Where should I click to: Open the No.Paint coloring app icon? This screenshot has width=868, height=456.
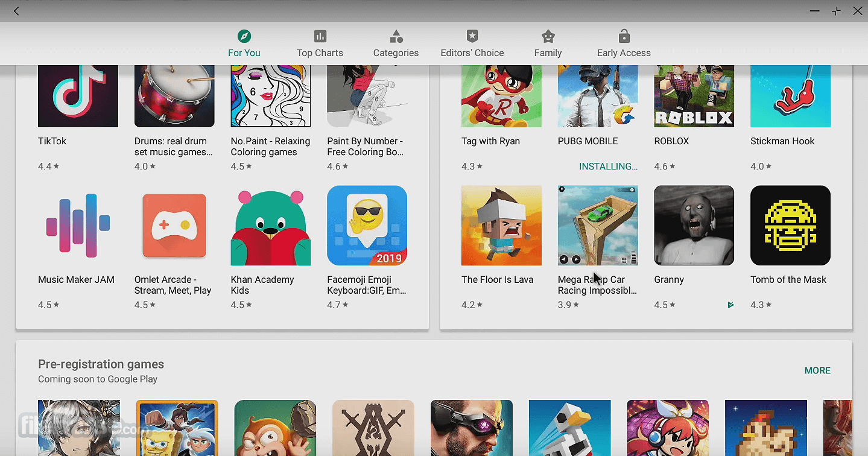(271, 96)
